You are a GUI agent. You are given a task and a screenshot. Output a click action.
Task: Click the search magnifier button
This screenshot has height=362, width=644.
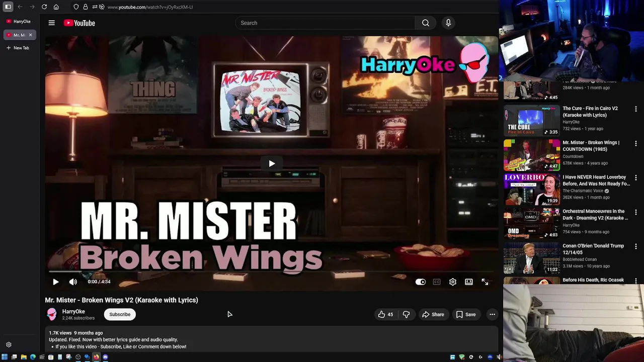(x=426, y=23)
